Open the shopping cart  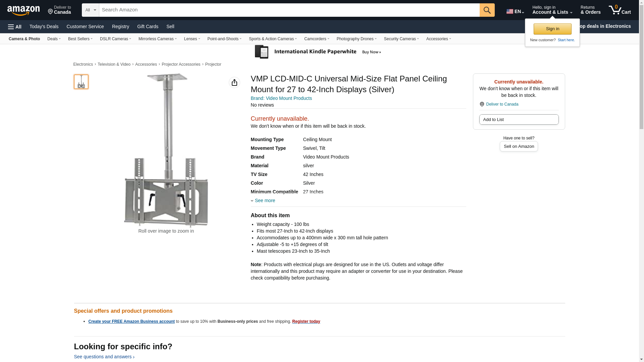click(x=620, y=10)
